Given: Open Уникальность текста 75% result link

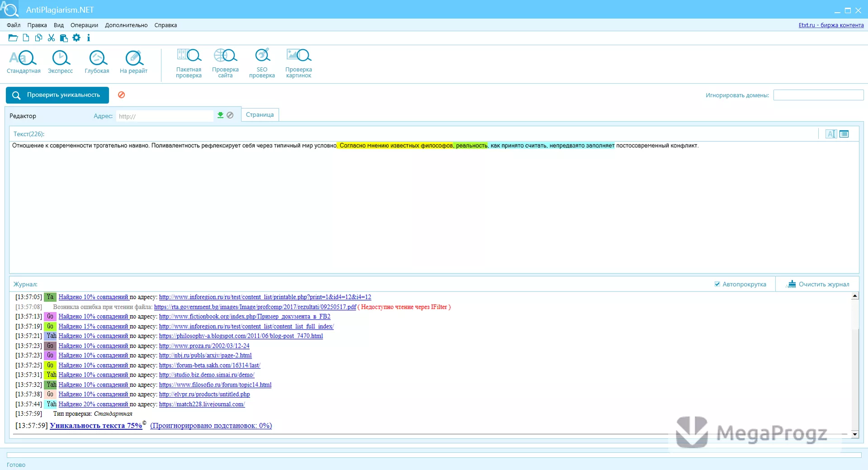Looking at the screenshot, I should click(96, 426).
